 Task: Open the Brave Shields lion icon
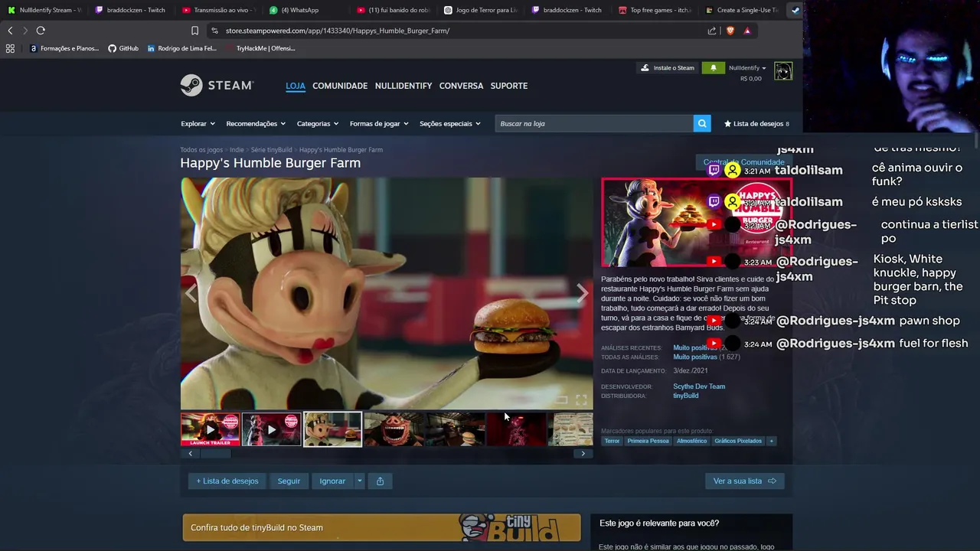point(730,31)
